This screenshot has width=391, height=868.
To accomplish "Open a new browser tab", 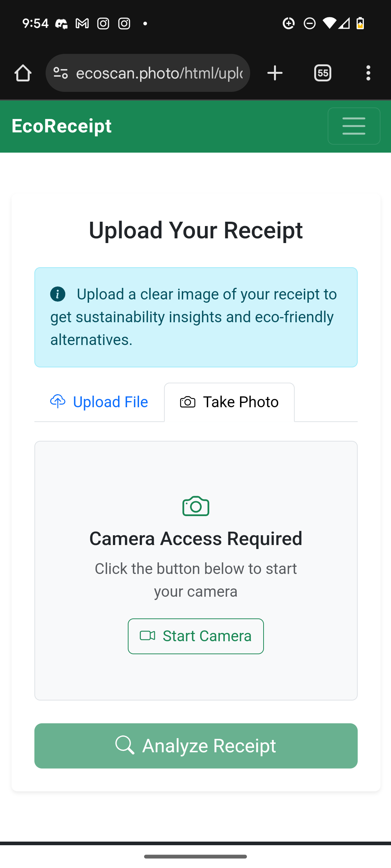I will pyautogui.click(x=275, y=73).
